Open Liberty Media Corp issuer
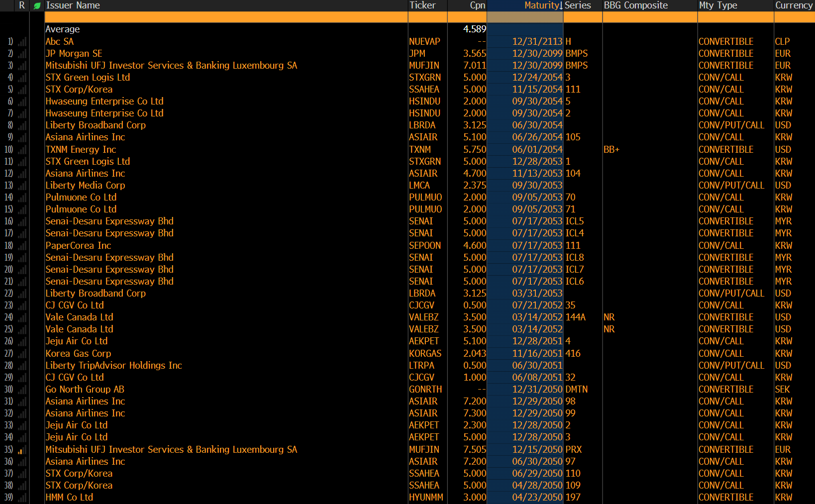Screen dimensions: 815x504 coord(85,186)
